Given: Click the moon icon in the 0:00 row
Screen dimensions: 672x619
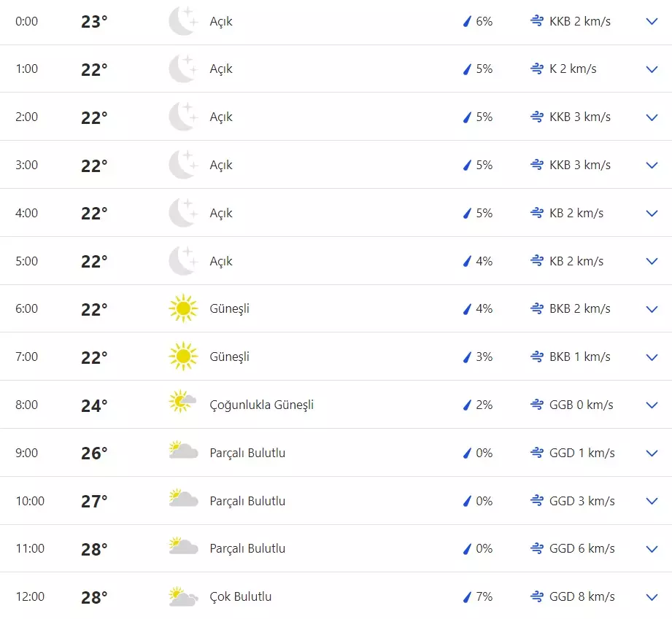Looking at the screenshot, I should point(182,21).
